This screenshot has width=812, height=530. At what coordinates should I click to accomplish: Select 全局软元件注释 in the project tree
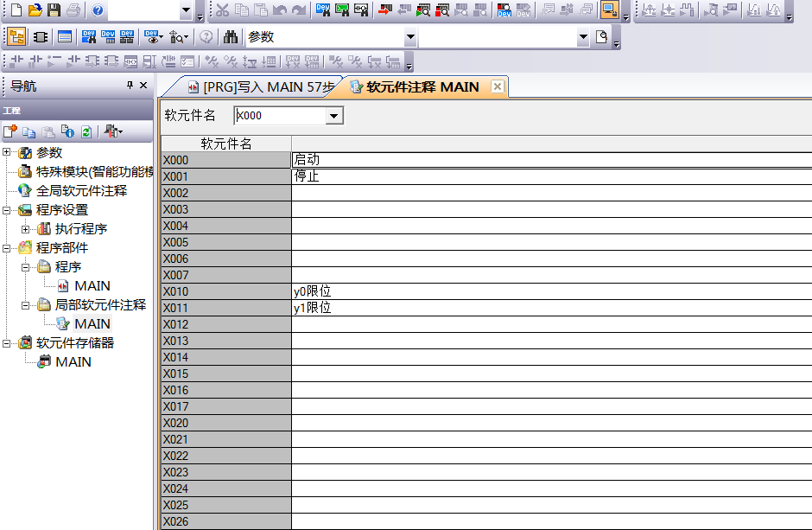pos(81,191)
